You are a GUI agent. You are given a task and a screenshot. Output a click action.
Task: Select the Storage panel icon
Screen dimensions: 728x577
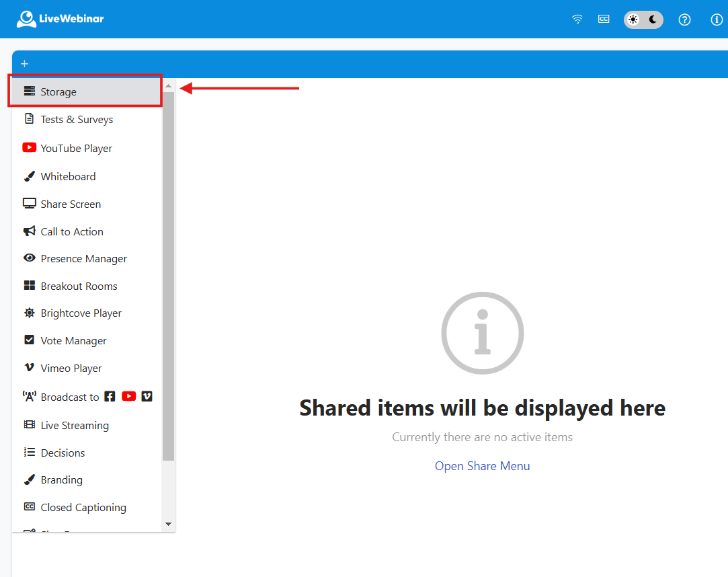[x=30, y=91]
